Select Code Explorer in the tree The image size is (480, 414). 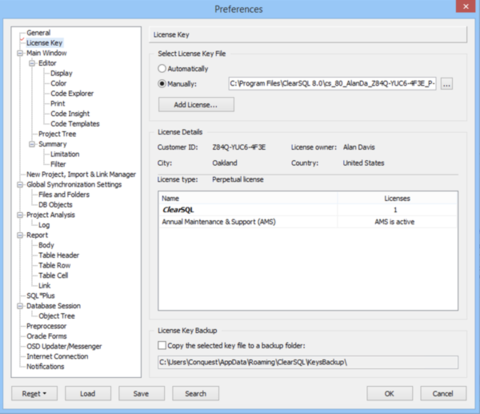click(72, 93)
